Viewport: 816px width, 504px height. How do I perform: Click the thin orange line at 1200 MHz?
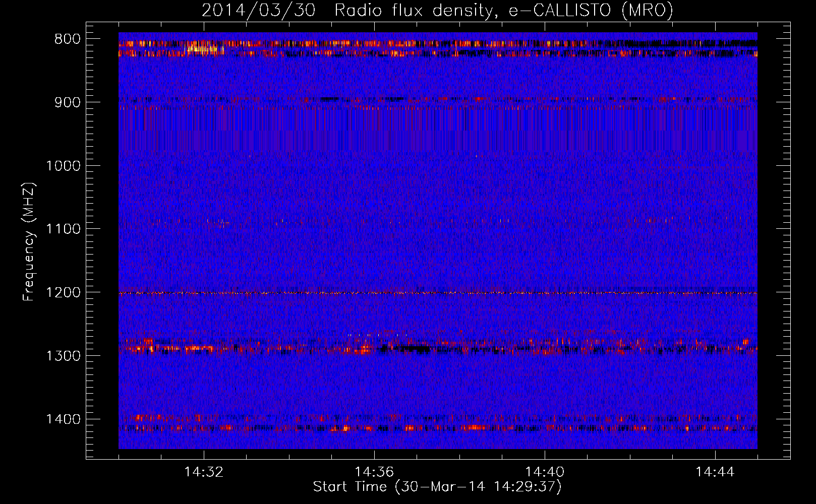(x=438, y=293)
